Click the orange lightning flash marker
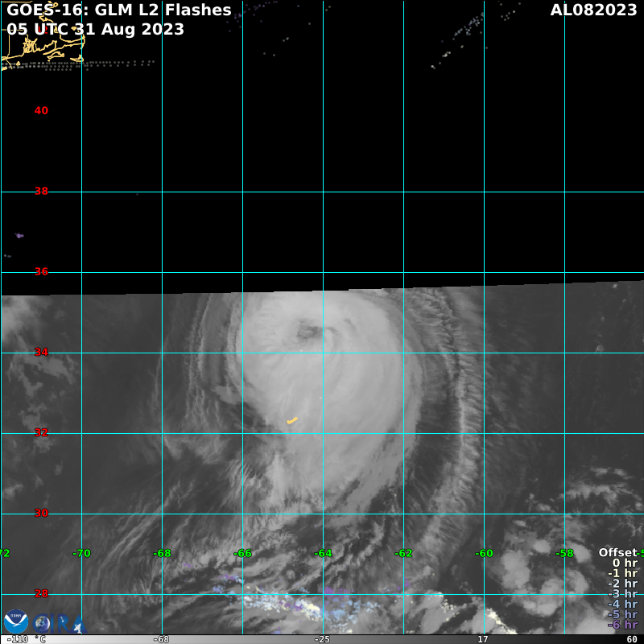The height and width of the screenshot is (644, 644). tap(292, 420)
